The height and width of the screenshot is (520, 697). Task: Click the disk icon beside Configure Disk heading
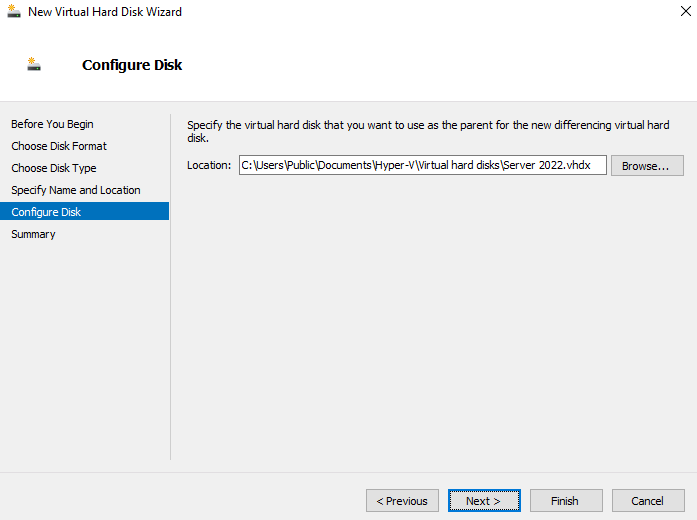coord(34,64)
